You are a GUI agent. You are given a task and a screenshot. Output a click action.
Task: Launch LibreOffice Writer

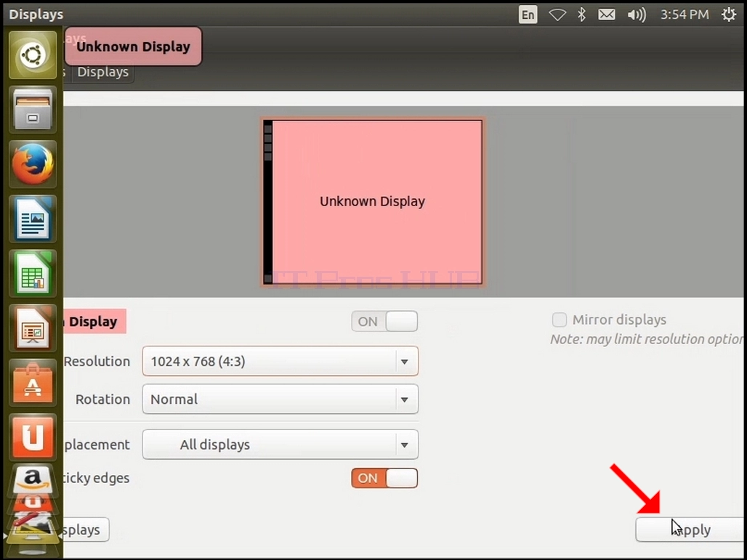[x=33, y=219]
